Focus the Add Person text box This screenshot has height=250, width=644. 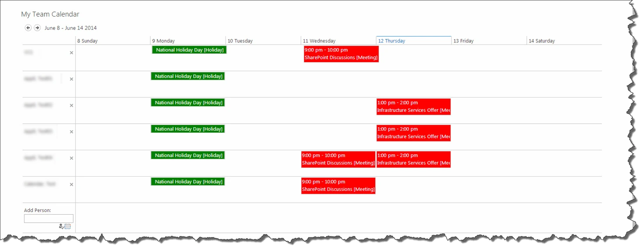coord(48,219)
